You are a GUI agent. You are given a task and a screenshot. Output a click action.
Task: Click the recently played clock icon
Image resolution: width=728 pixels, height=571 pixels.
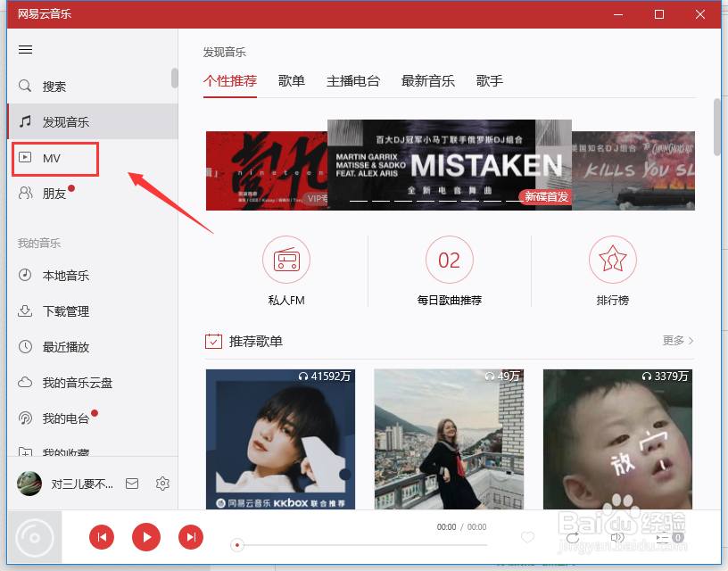point(25,346)
